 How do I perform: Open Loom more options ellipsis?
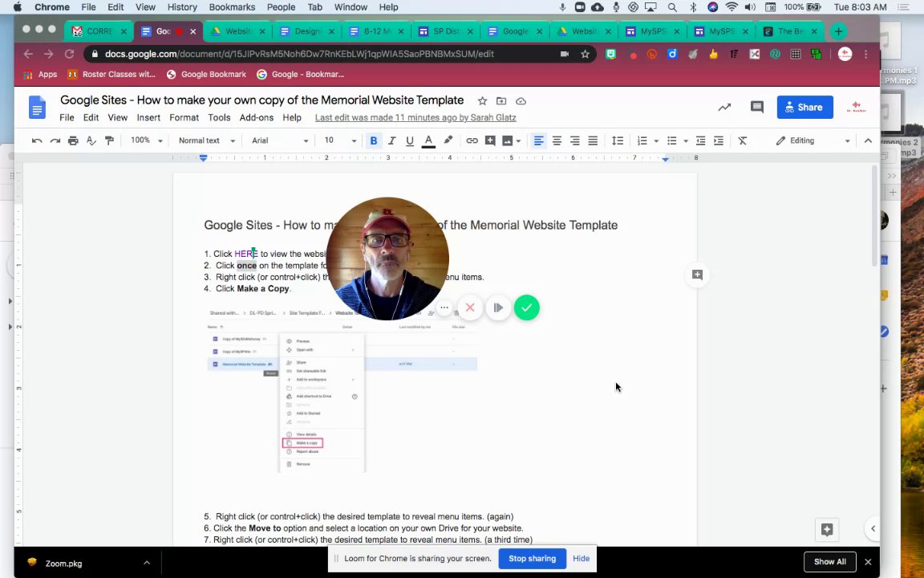click(x=444, y=307)
